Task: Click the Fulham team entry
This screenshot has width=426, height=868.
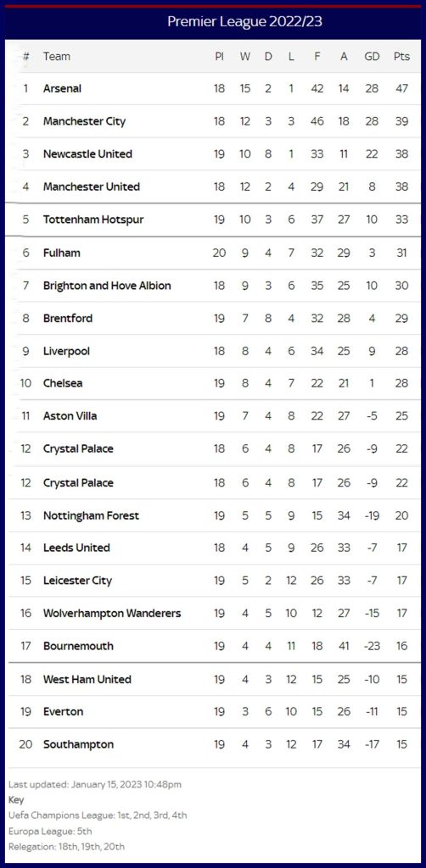Action: click(61, 253)
